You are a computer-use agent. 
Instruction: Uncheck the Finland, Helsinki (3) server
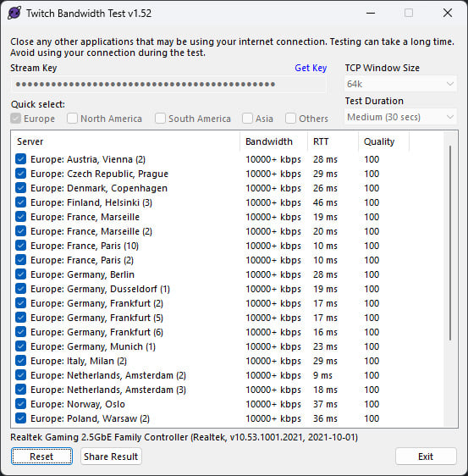pos(20,202)
